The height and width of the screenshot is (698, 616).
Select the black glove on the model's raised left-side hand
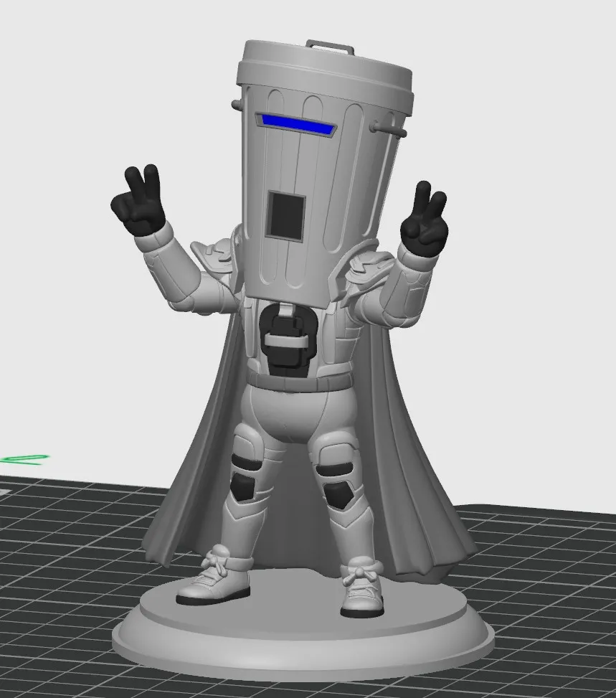click(139, 201)
